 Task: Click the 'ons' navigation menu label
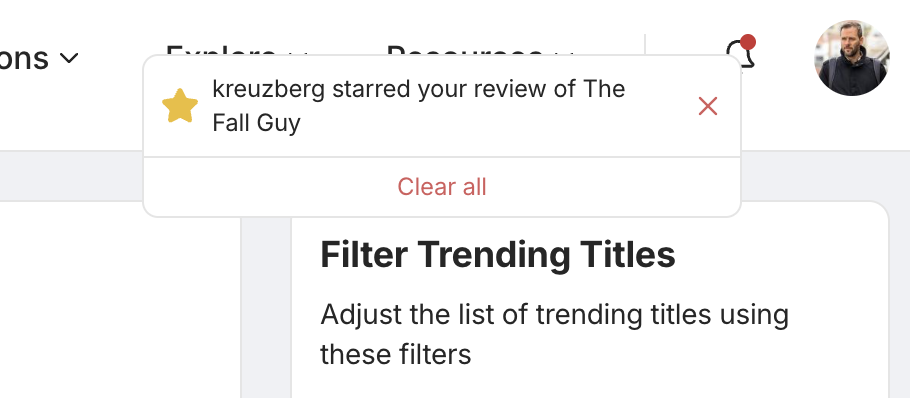coord(24,58)
